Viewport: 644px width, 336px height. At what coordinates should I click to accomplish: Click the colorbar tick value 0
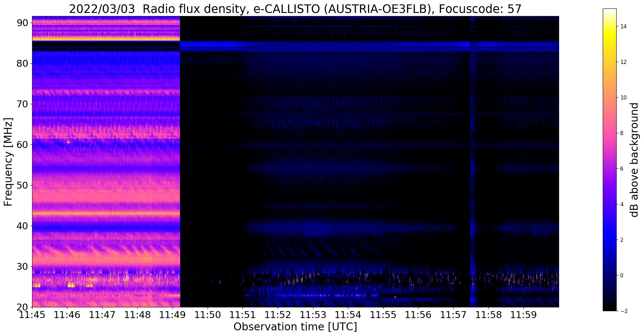[621, 276]
